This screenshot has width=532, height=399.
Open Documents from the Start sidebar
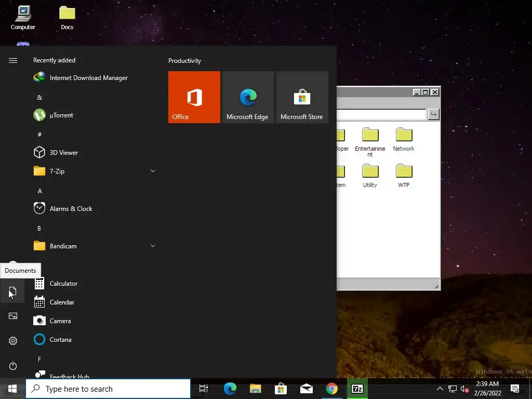pyautogui.click(x=12, y=291)
